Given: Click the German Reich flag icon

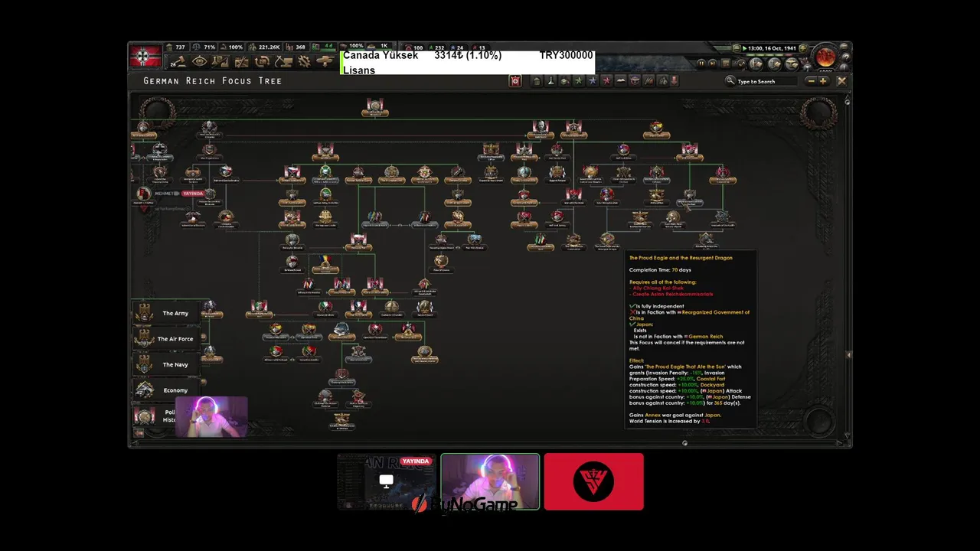Looking at the screenshot, I should [x=146, y=56].
